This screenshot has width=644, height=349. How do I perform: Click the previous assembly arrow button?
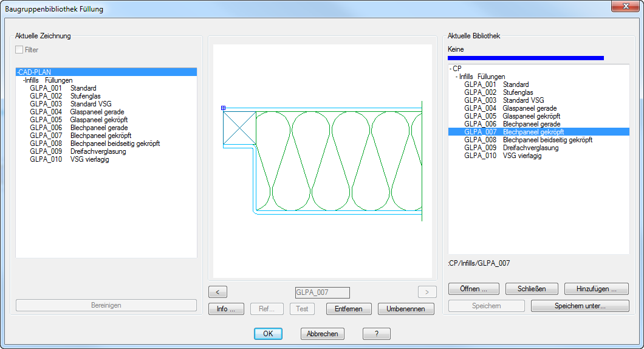[x=218, y=292]
